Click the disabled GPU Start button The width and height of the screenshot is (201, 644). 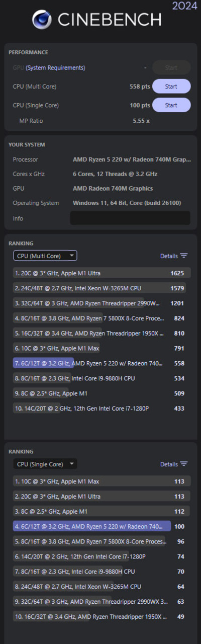click(x=171, y=67)
